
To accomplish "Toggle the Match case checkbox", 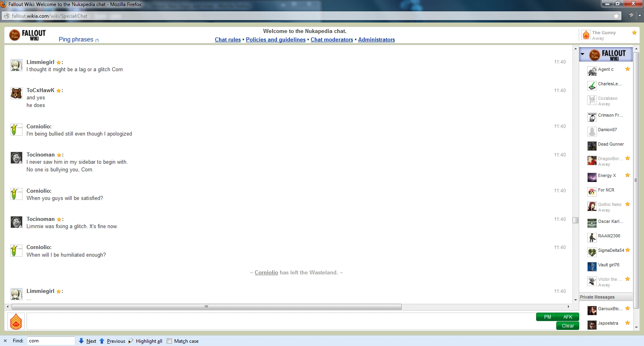I will click(169, 341).
